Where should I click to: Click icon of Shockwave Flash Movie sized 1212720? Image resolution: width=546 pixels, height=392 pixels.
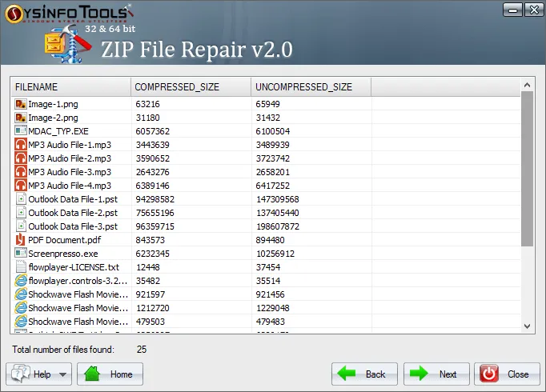(21, 307)
